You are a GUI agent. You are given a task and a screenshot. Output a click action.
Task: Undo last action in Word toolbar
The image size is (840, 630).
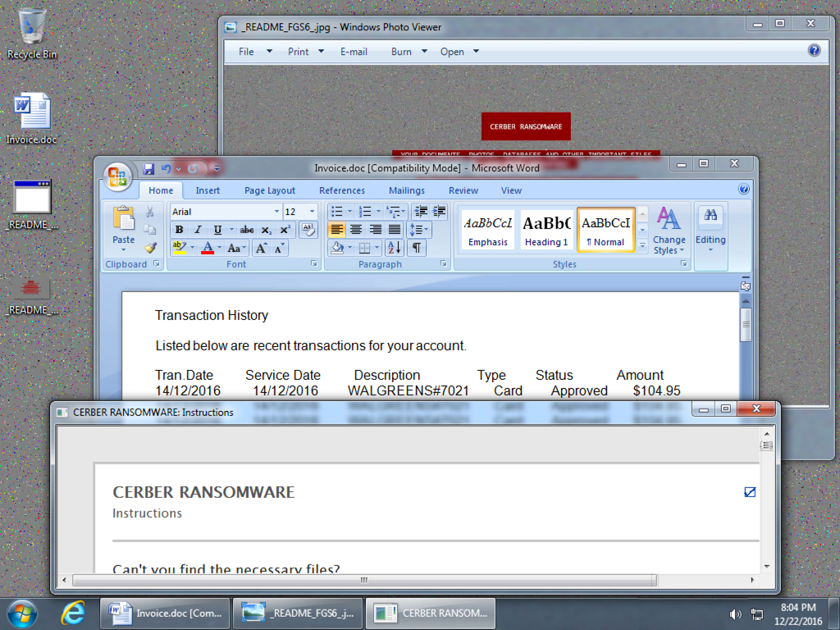(166, 169)
